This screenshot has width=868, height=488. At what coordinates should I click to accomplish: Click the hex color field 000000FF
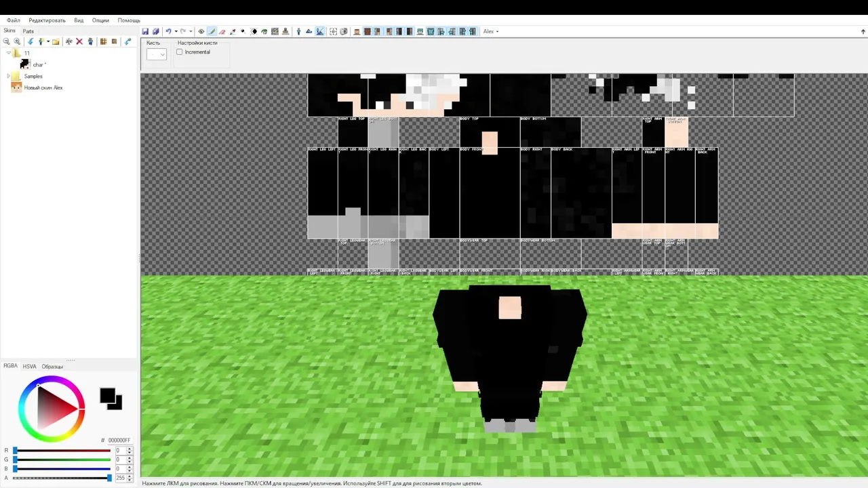click(119, 441)
